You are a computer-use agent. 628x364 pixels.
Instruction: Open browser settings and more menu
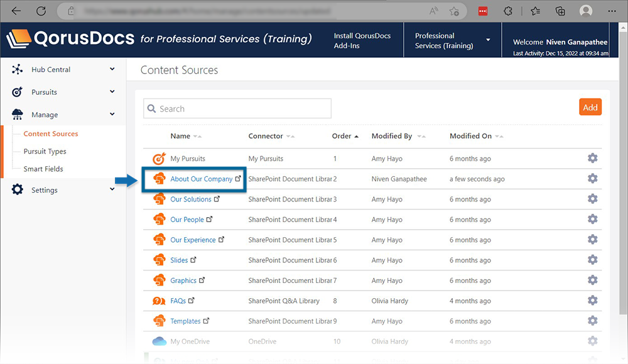pos(612,11)
